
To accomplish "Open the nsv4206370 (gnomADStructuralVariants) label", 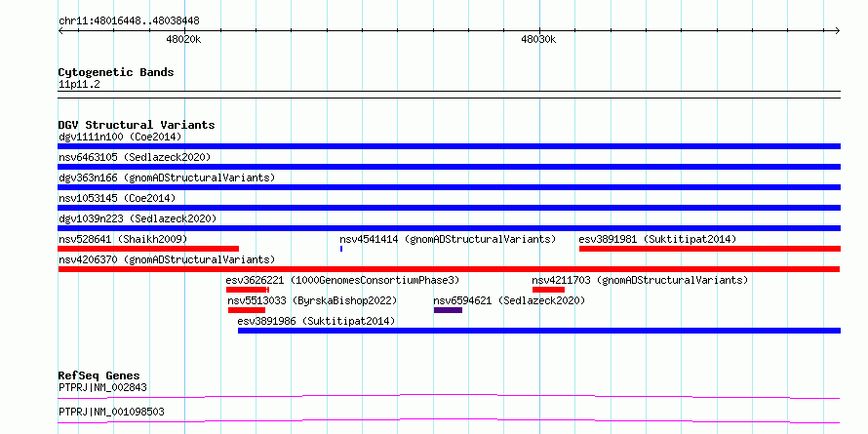I will 167,259.
